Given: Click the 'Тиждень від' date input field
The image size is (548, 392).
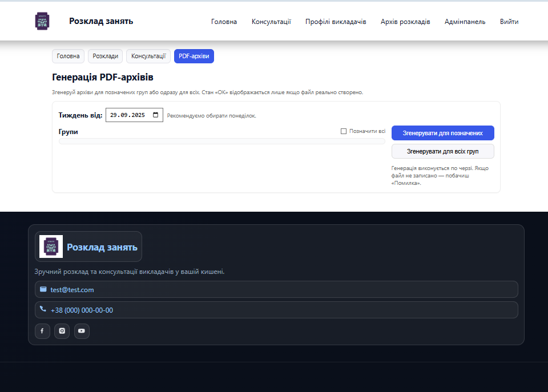Looking at the screenshot, I should [x=128, y=115].
